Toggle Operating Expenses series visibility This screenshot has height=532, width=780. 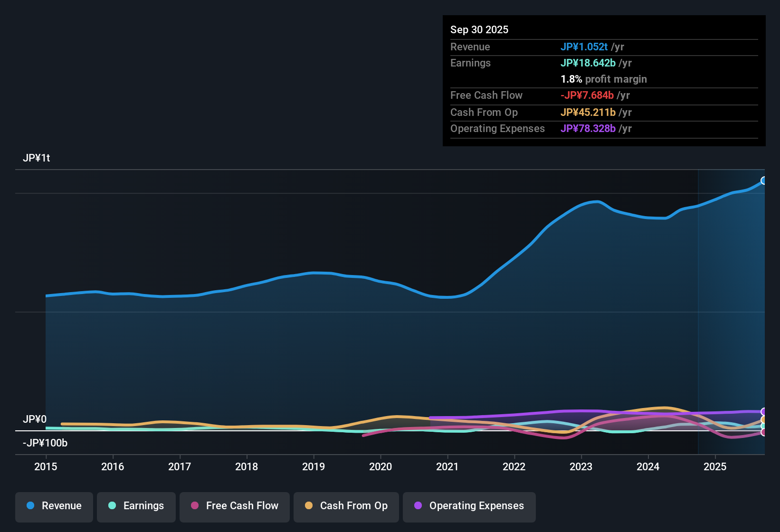(469, 506)
